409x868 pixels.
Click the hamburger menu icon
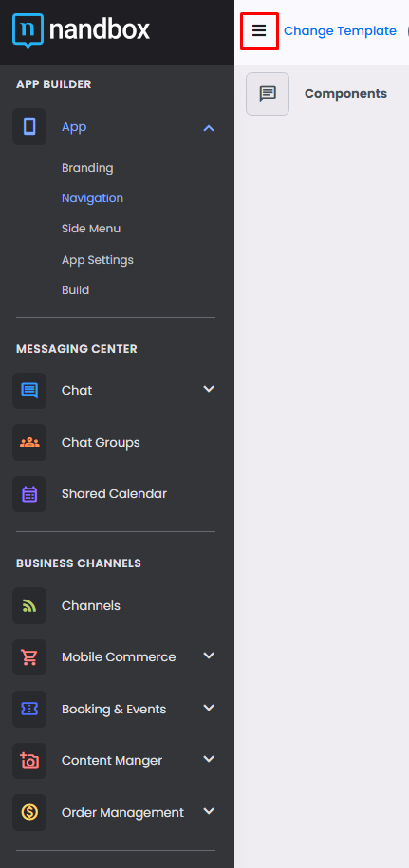coord(259,31)
